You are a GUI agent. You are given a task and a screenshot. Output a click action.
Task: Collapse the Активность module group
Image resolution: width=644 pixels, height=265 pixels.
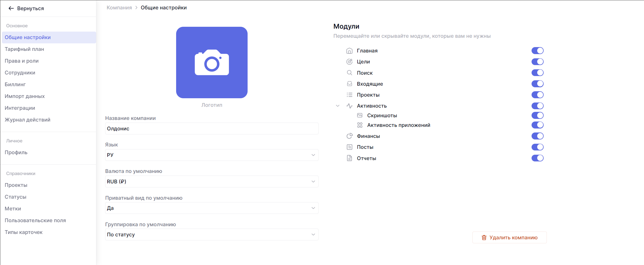[338, 106]
